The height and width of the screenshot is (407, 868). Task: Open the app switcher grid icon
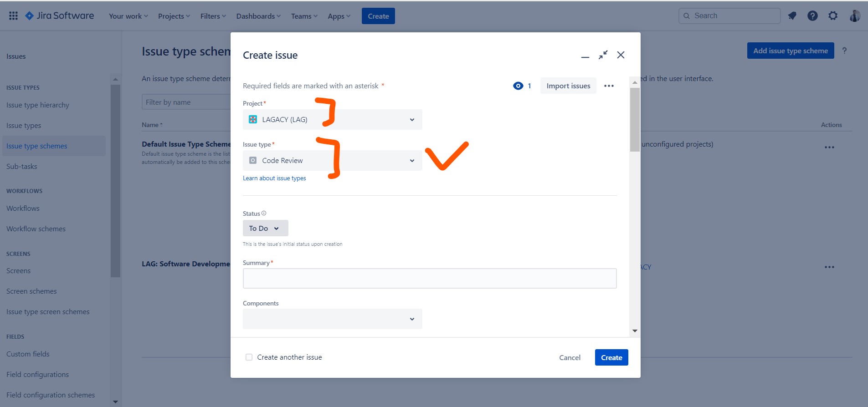pyautogui.click(x=13, y=16)
